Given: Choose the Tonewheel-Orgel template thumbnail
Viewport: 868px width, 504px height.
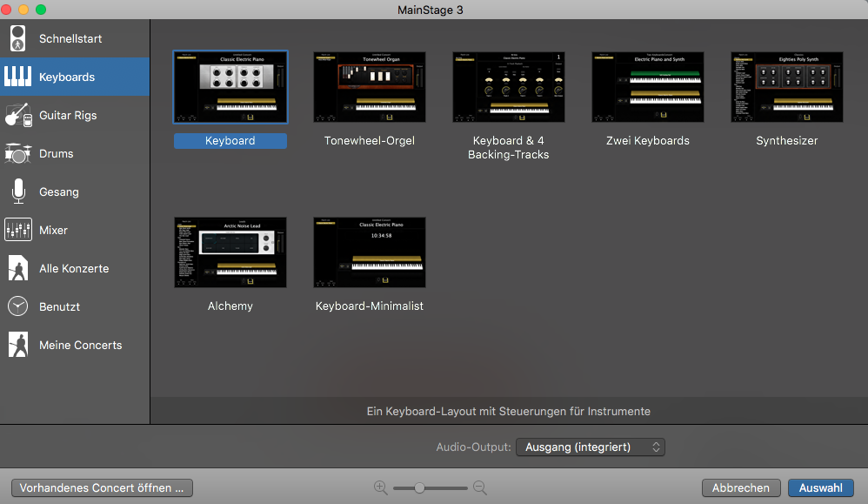Looking at the screenshot, I should pos(370,87).
